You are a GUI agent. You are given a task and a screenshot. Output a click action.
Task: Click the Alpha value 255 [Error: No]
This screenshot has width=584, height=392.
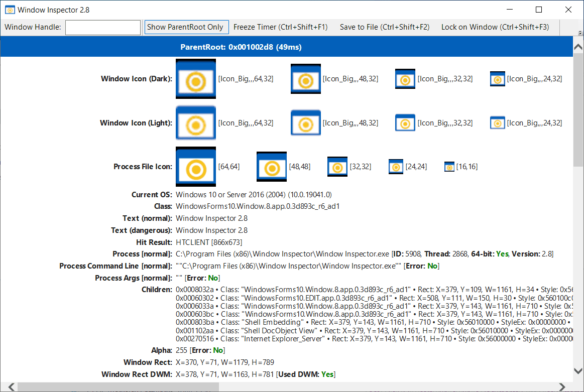pos(200,350)
